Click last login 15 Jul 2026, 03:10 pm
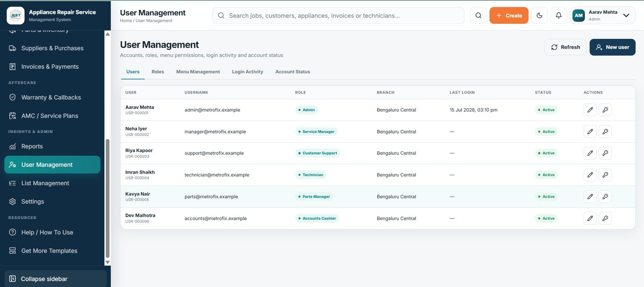The width and height of the screenshot is (644, 287). pos(473,110)
